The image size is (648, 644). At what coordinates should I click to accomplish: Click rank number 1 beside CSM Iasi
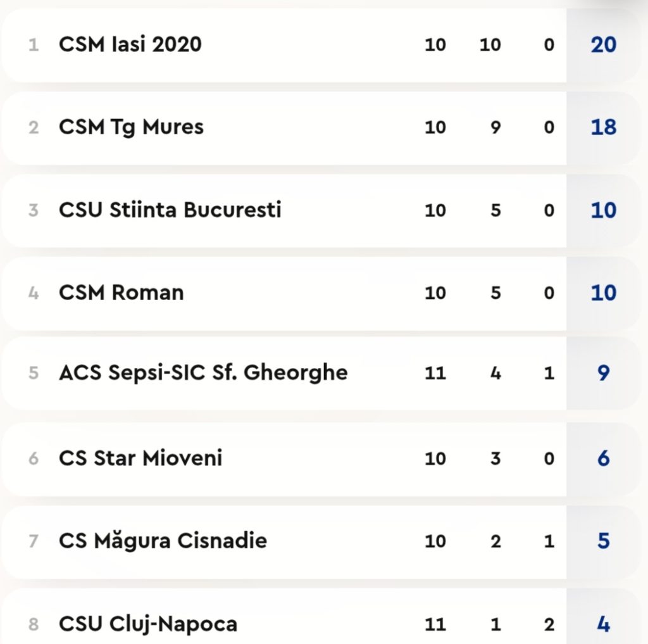(34, 45)
